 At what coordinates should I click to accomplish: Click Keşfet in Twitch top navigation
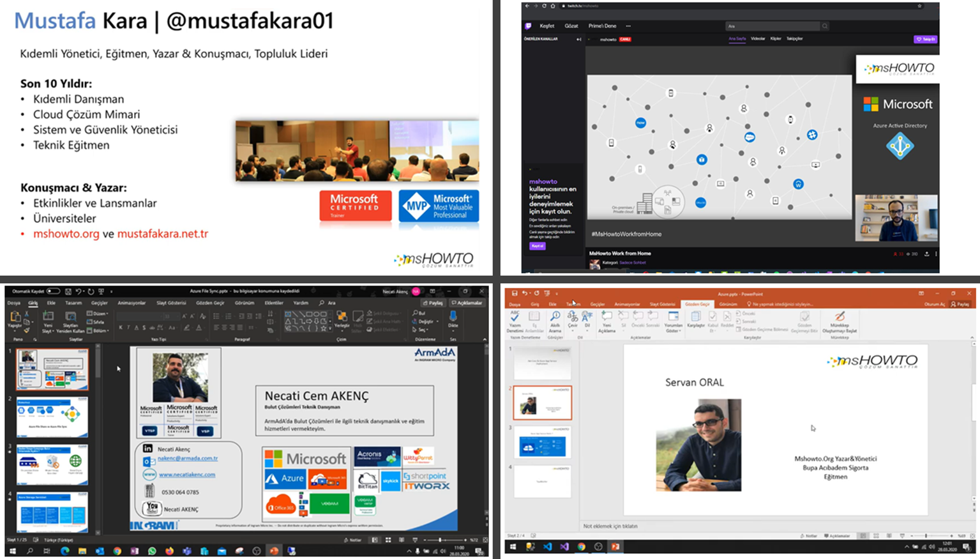[x=547, y=26]
